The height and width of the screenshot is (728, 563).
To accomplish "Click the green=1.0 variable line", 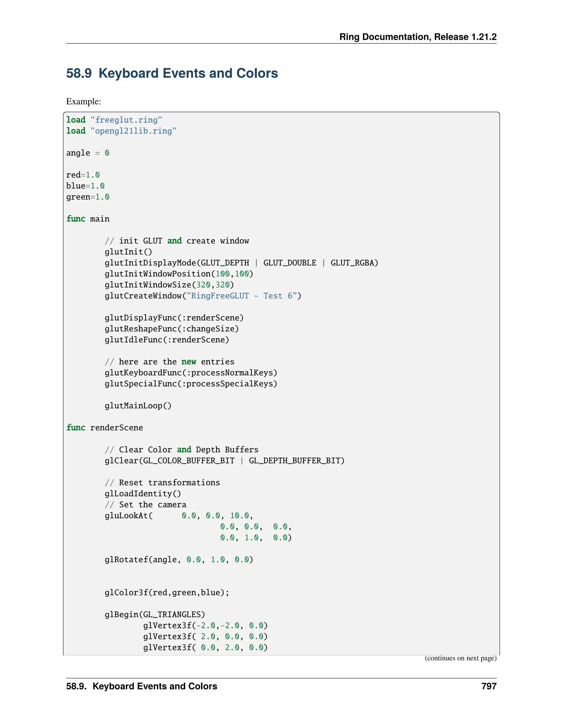I will click(88, 197).
